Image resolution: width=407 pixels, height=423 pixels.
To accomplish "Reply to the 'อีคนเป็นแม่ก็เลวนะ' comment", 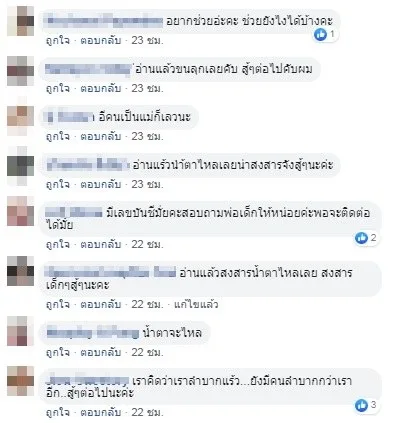I will [x=101, y=136].
